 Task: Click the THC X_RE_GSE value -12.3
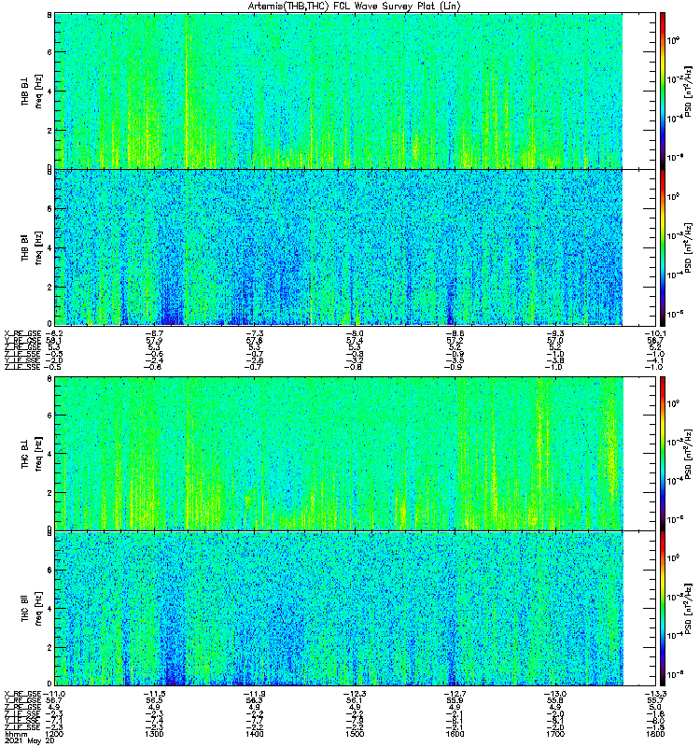point(355,694)
